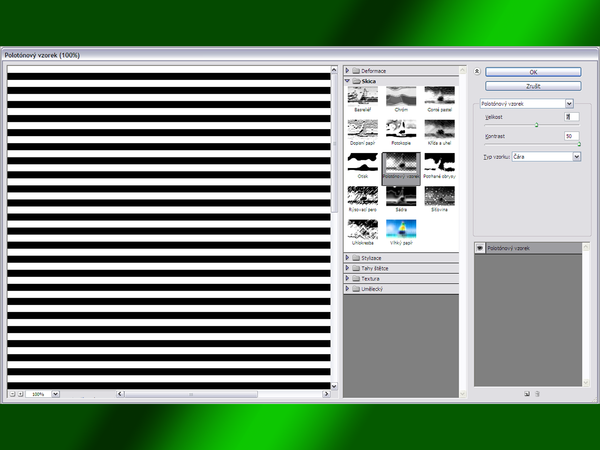Collapse the filter thumbnails panel with double-arrow

coord(477,72)
